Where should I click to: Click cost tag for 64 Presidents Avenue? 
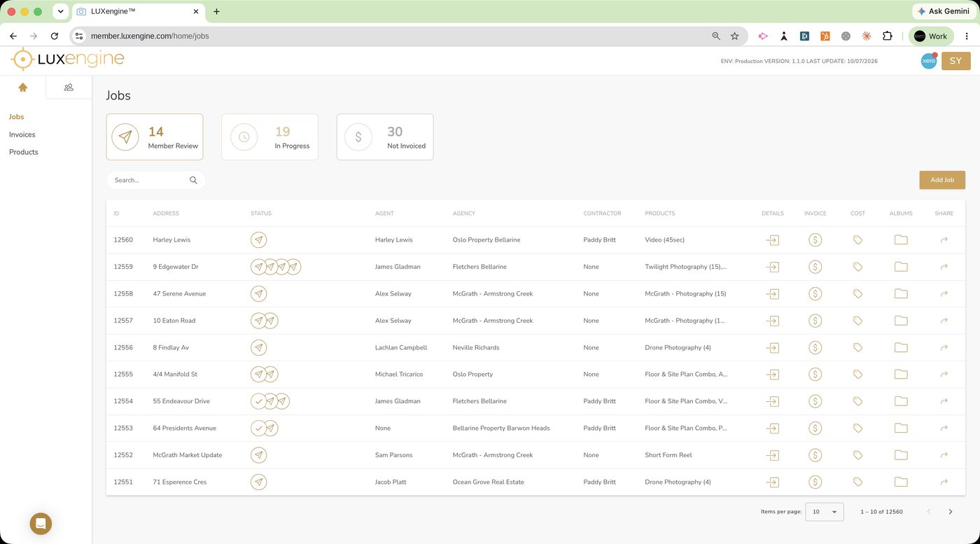(x=857, y=428)
